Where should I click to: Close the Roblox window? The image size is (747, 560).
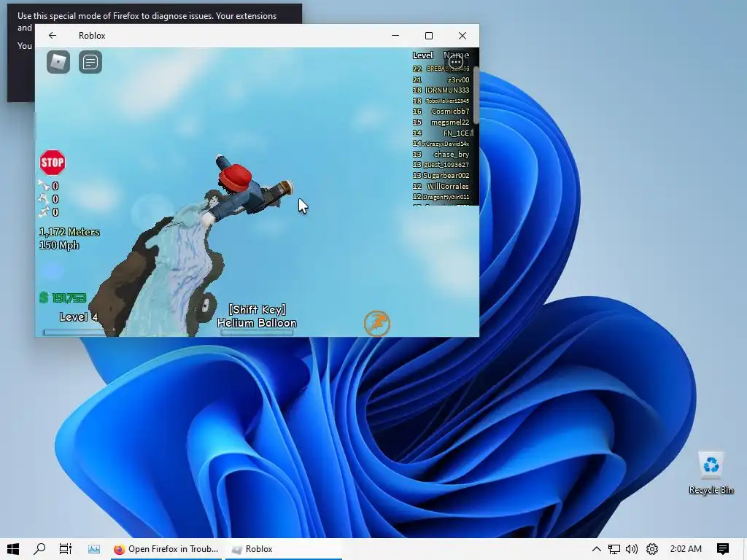click(x=462, y=36)
